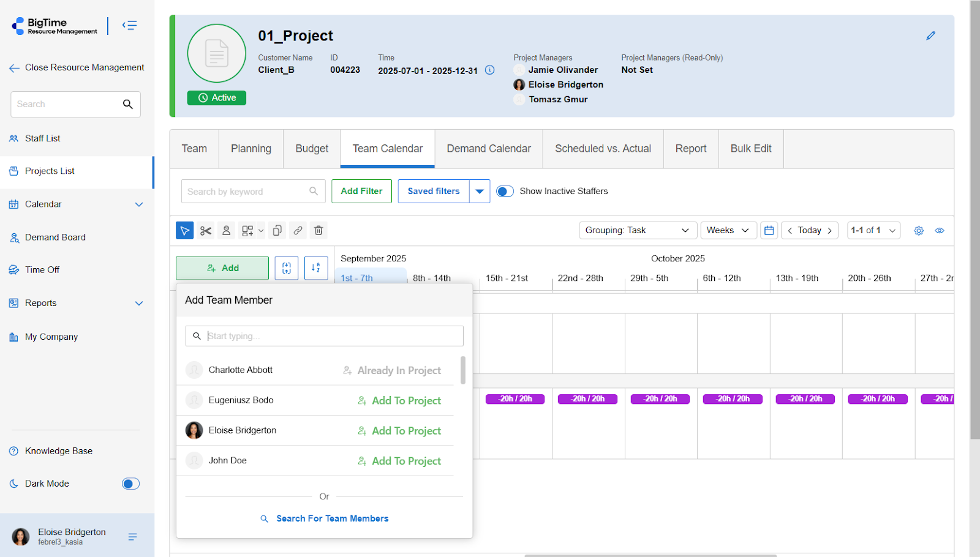Open the Weeks view dropdown
Image resolution: width=980 pixels, height=557 pixels.
(728, 231)
